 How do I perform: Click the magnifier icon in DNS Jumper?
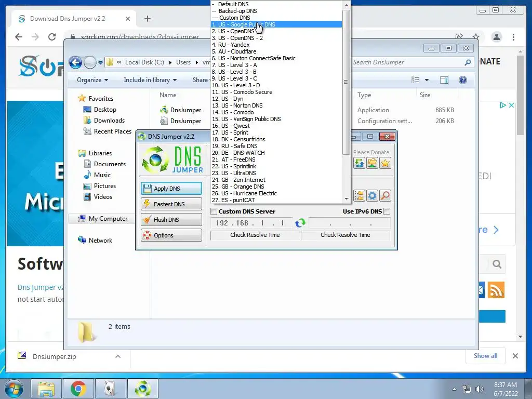(x=385, y=195)
